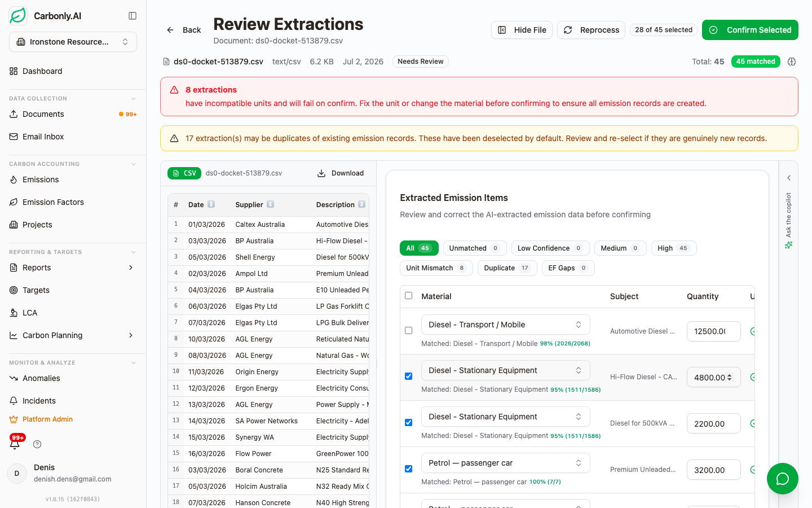Click the Projects building icon
Screen dimensions: 812x508
click(14, 225)
